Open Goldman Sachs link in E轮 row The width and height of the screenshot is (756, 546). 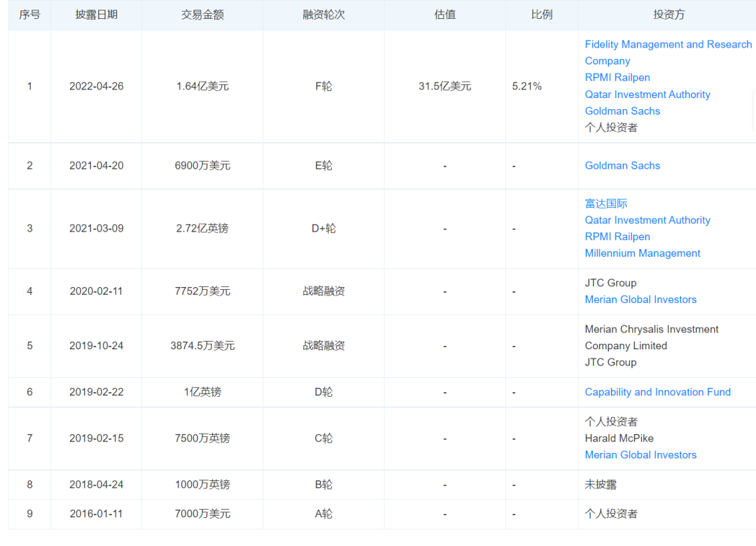(622, 165)
